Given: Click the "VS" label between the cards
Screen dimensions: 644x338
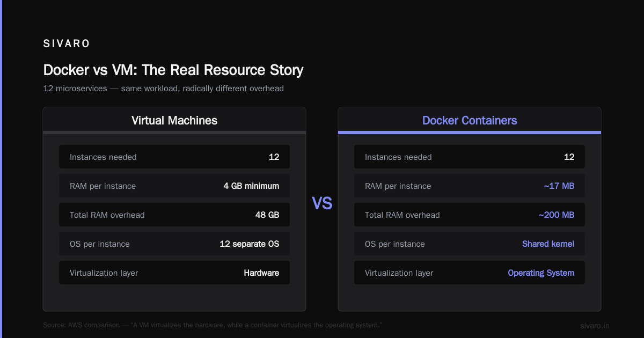Looking at the screenshot, I should [322, 203].
